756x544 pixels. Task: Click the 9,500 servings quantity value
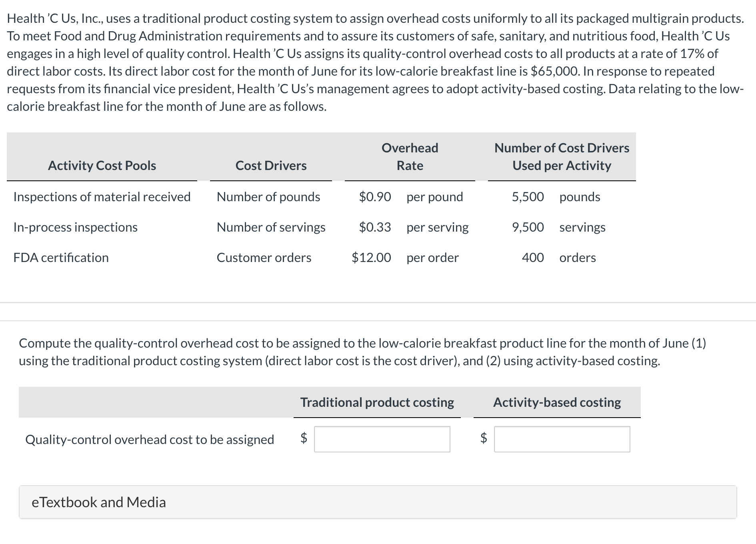(528, 227)
